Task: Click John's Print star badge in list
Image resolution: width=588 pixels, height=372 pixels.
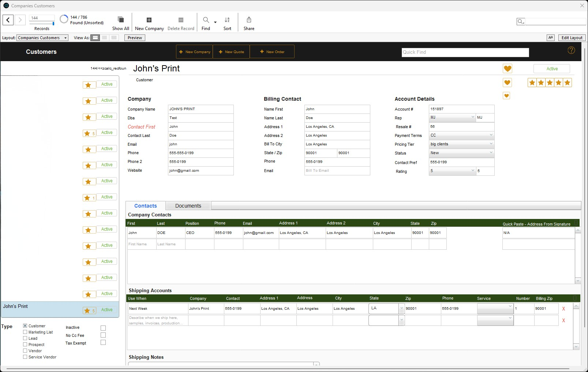Action: [89, 310]
